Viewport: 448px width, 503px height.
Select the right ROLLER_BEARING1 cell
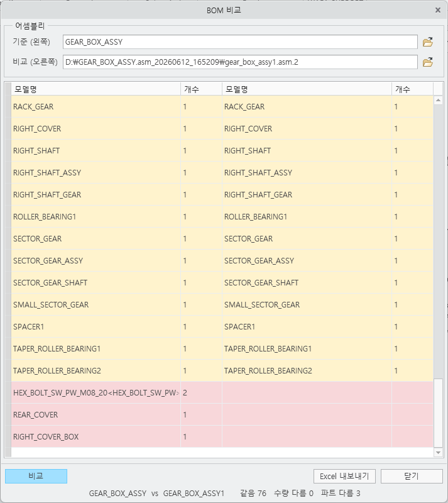[307, 216]
